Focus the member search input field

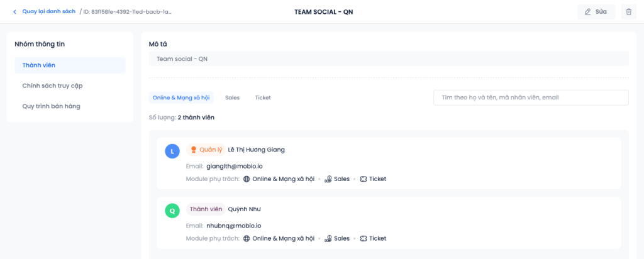(x=530, y=97)
